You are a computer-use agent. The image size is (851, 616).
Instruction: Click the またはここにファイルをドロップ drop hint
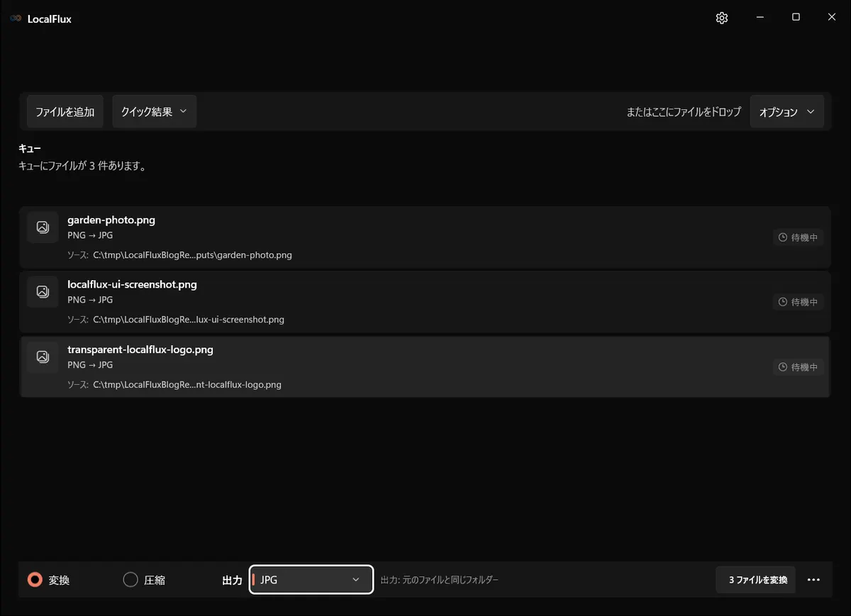click(684, 112)
